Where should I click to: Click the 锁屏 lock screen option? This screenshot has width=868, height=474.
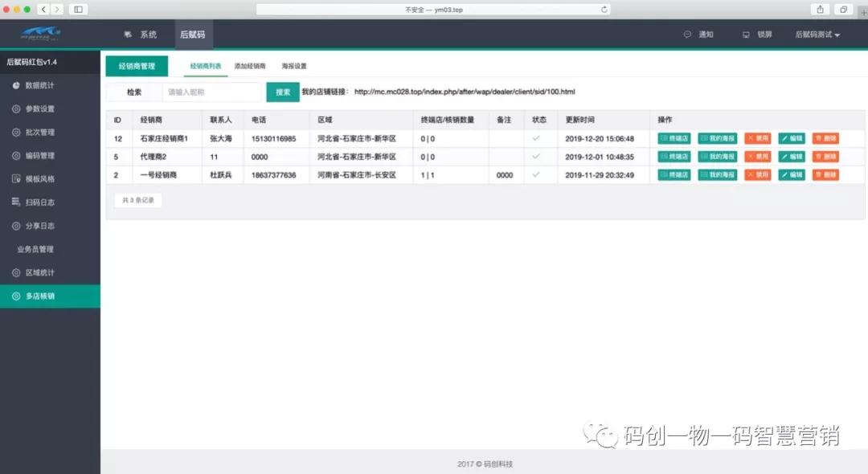click(757, 35)
